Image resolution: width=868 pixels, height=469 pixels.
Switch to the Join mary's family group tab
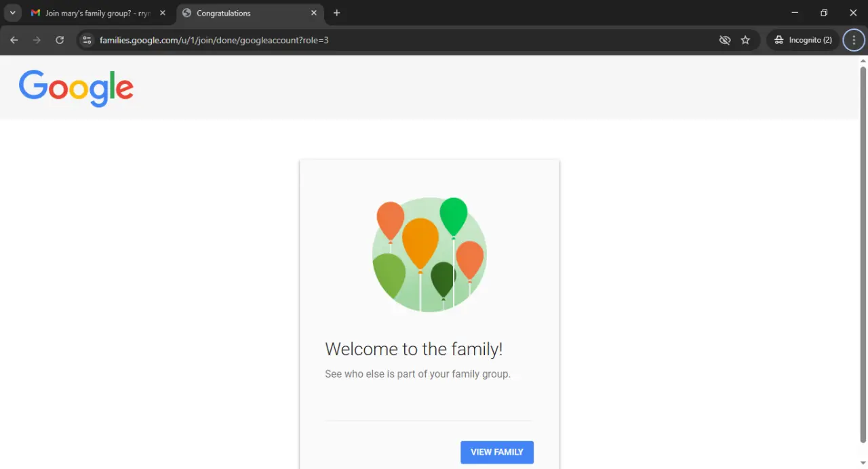[x=98, y=13]
